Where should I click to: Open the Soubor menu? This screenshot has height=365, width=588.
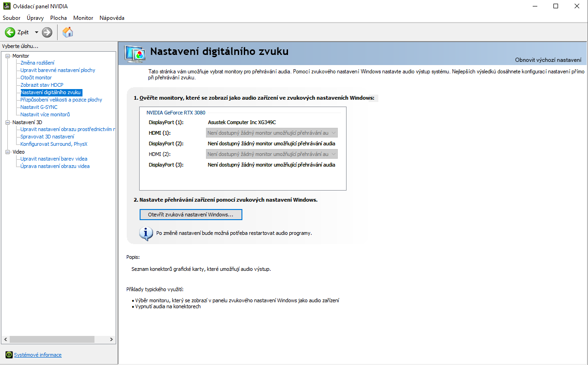point(12,18)
